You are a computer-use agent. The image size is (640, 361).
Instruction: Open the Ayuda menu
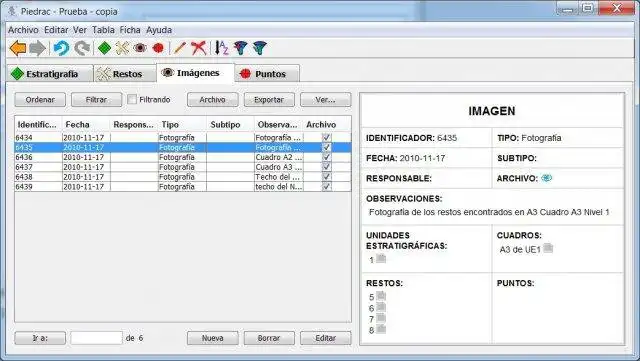159,30
